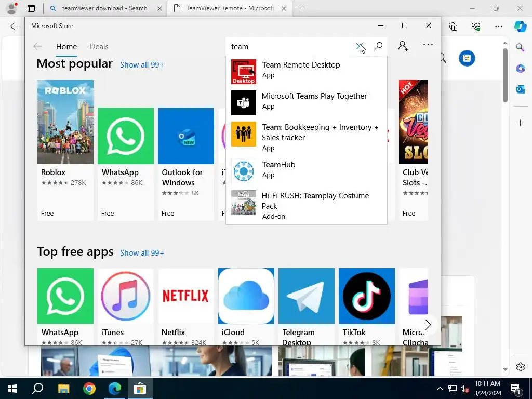The height and width of the screenshot is (399, 532).
Task: Open the Roblox app tile
Action: 65,150
